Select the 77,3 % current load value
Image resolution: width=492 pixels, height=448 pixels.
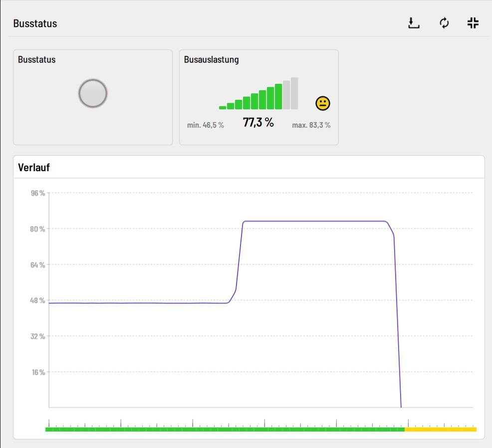coord(258,123)
